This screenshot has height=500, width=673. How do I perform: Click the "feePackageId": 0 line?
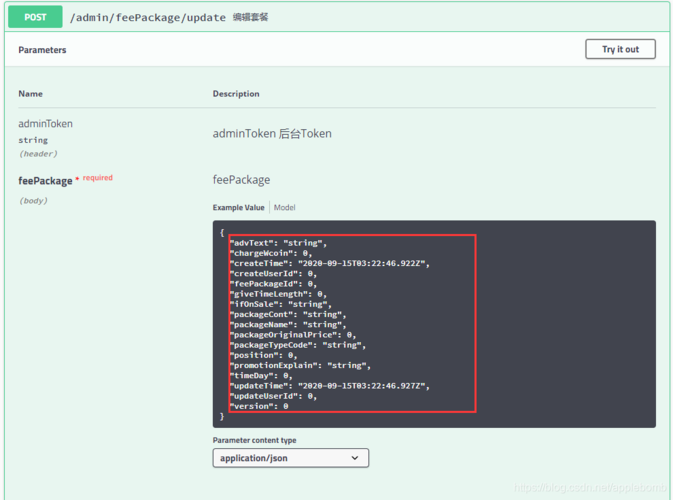point(273,284)
